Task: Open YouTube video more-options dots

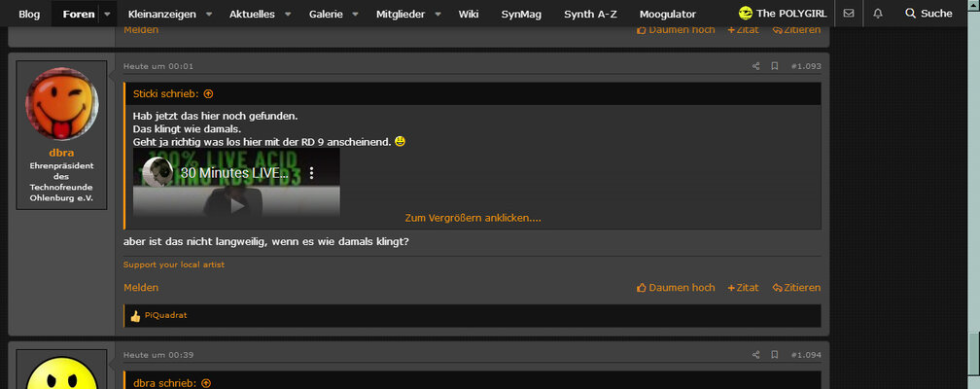Action: 311,173
